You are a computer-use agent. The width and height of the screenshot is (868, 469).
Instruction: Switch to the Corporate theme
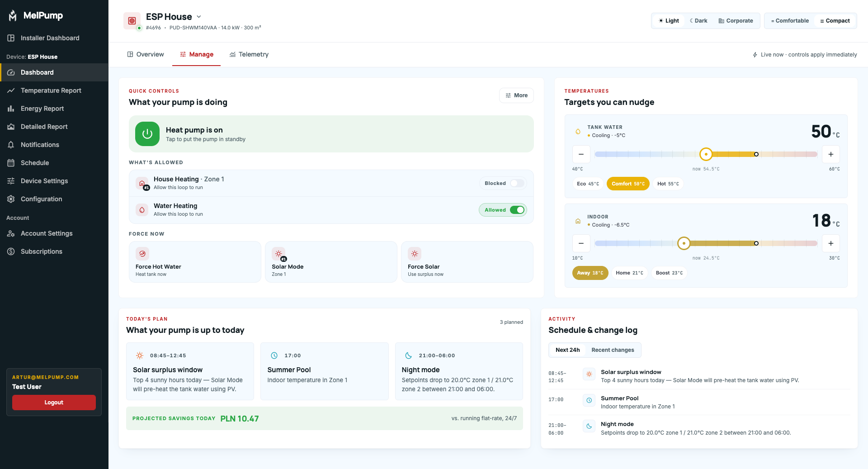tap(736, 21)
